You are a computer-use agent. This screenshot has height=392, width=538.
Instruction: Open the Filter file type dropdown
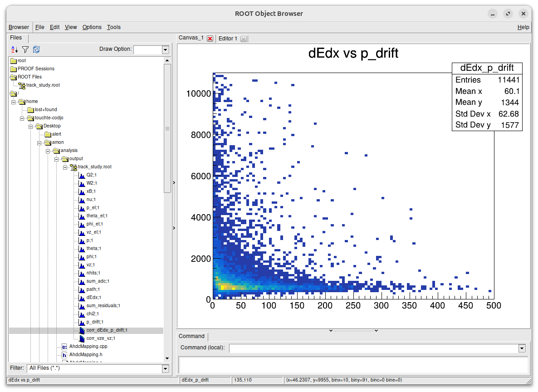[x=166, y=369]
